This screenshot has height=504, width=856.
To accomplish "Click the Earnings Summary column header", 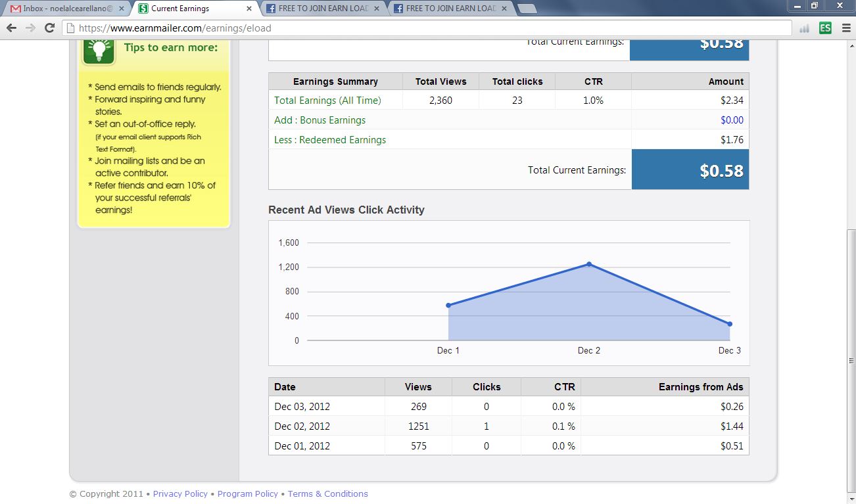I will point(335,81).
